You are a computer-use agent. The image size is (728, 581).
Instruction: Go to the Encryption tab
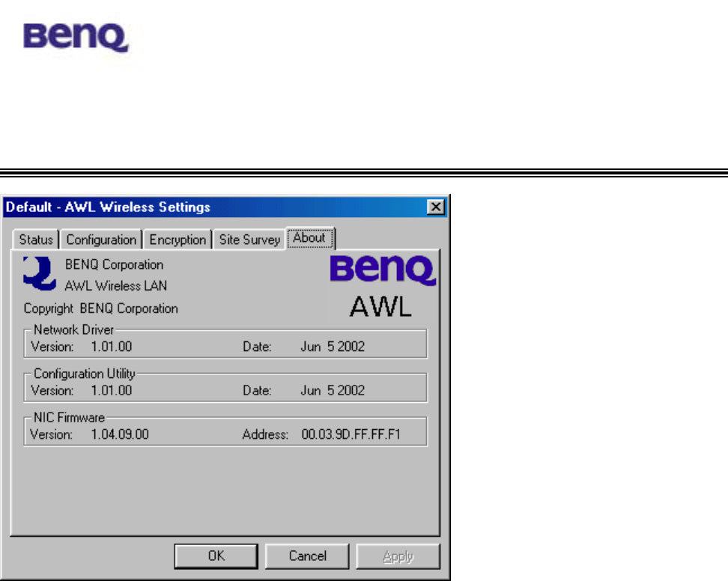(x=178, y=240)
